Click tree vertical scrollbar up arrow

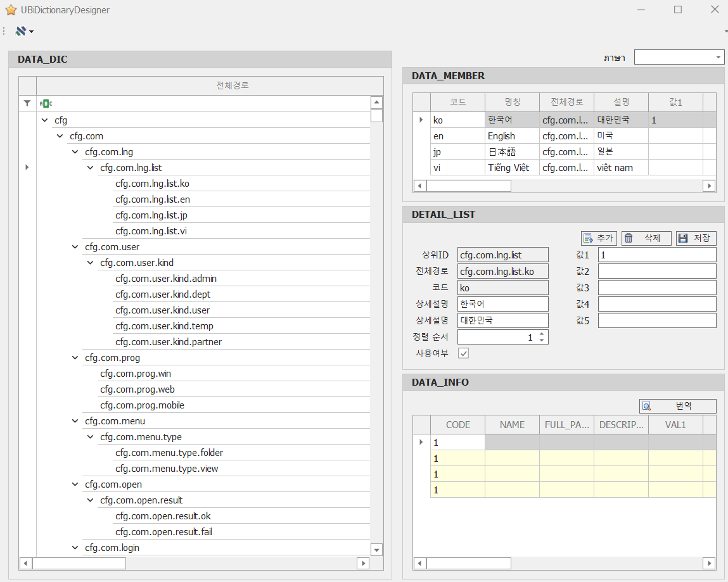[x=376, y=102]
